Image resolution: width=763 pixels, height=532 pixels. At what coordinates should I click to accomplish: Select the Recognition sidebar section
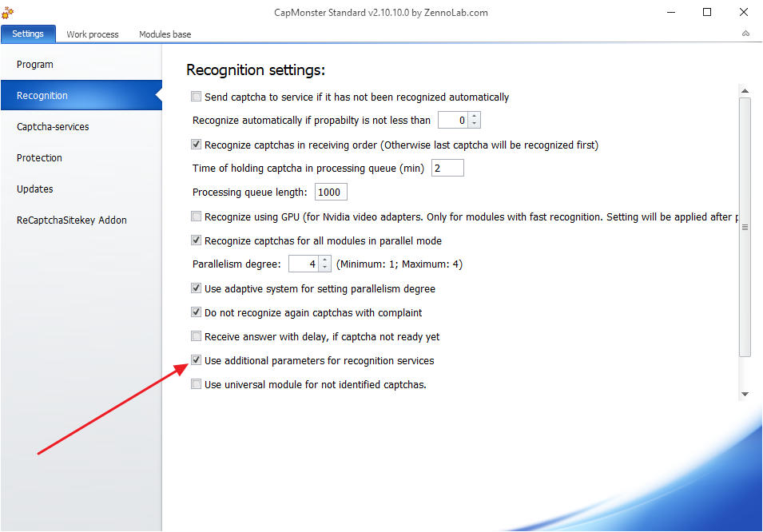coord(81,95)
